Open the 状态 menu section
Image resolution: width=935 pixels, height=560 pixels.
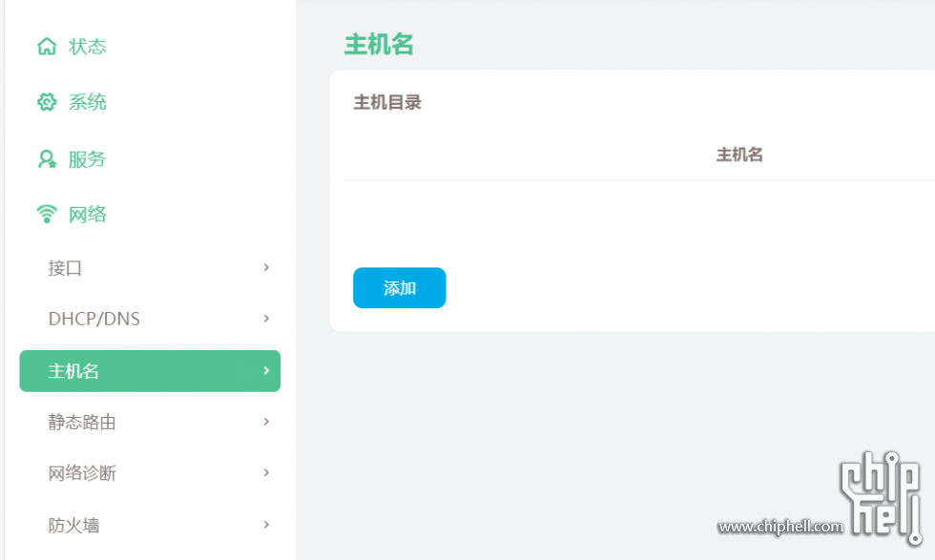tap(87, 47)
